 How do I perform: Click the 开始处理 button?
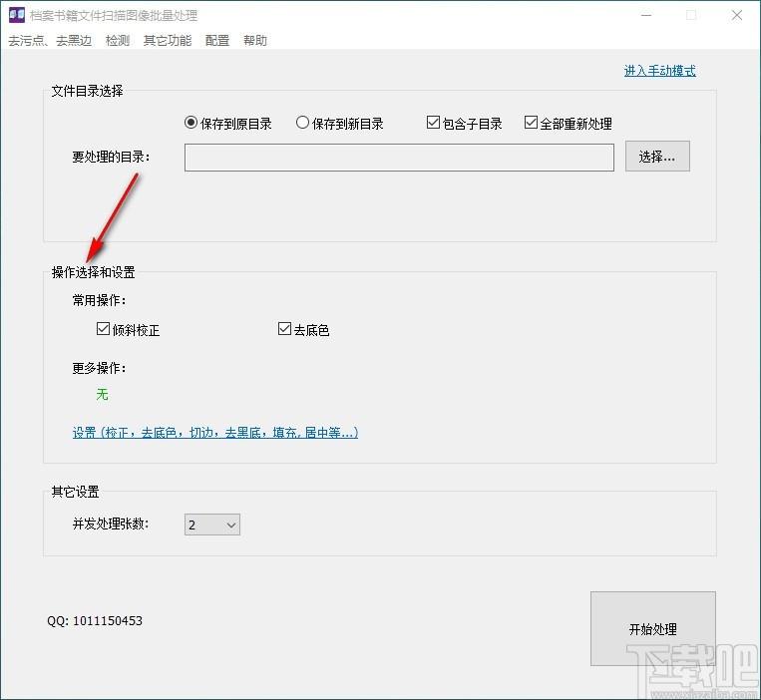coord(652,628)
